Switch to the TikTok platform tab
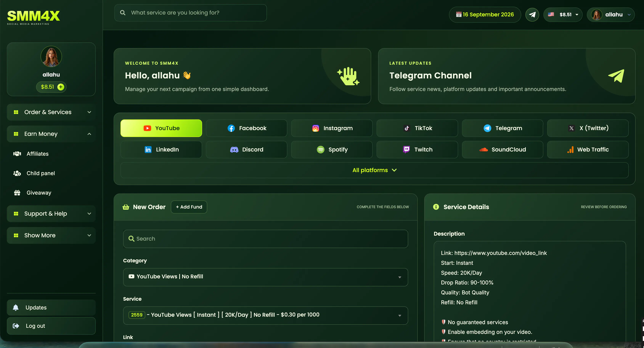The image size is (644, 348). click(417, 128)
